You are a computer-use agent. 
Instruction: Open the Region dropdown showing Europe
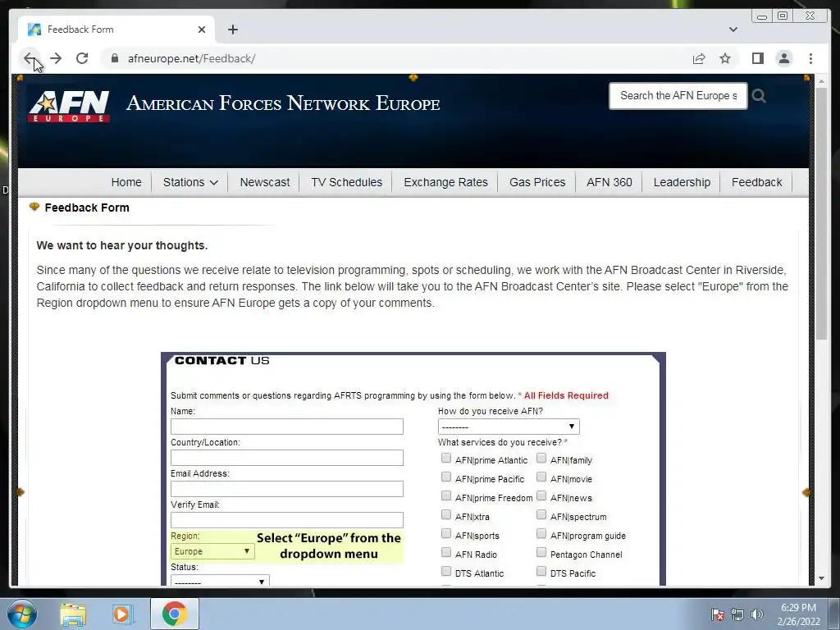tap(212, 551)
